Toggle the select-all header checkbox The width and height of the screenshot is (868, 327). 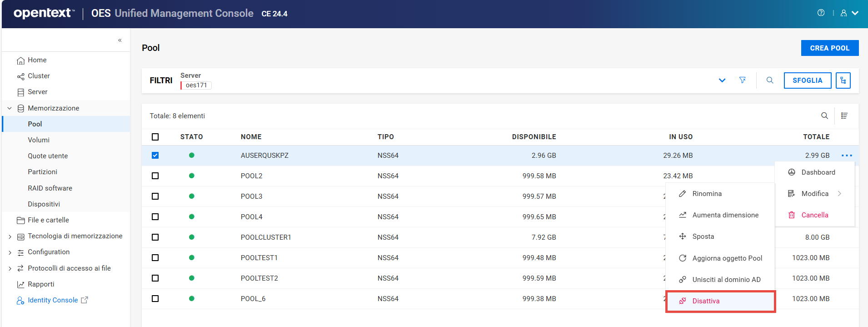[x=155, y=137]
